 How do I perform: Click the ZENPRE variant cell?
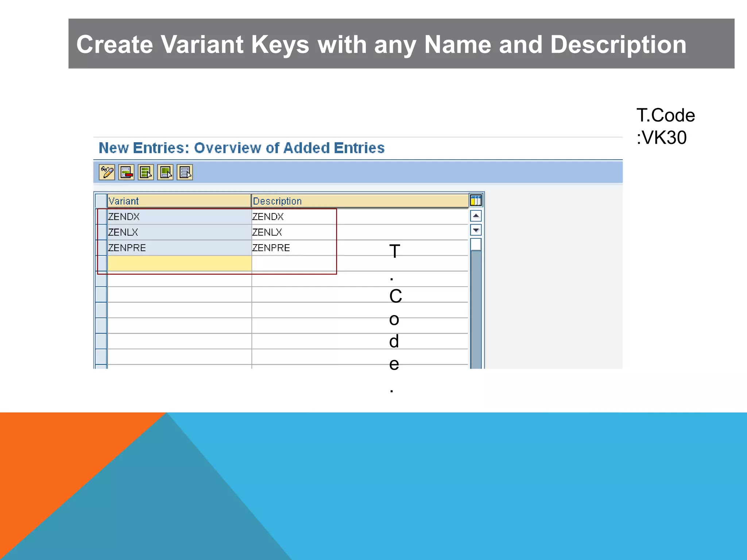[x=179, y=248]
